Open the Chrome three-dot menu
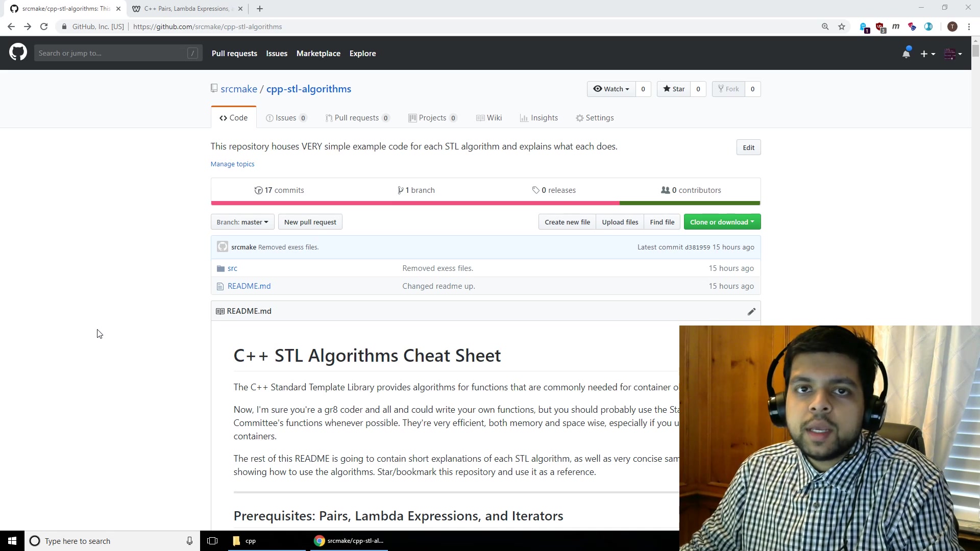 969,27
